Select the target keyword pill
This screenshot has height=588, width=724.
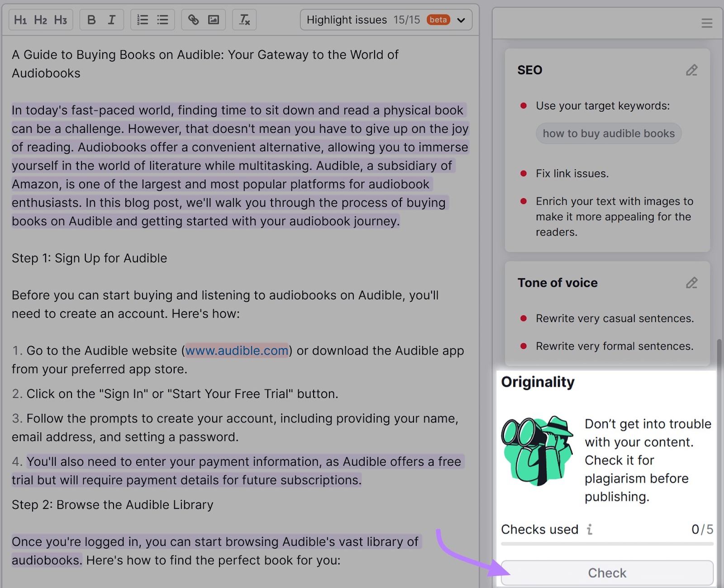(x=608, y=133)
